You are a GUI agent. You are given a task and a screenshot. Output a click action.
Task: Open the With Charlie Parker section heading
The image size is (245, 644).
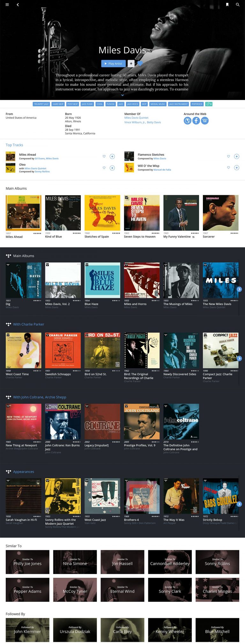click(29, 324)
